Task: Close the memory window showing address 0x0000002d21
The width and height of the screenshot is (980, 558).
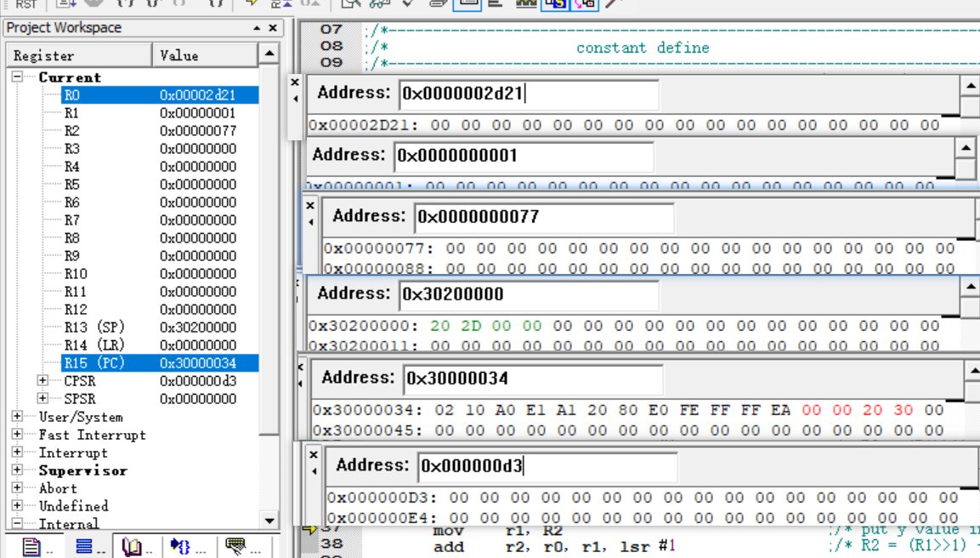Action: 295,82
